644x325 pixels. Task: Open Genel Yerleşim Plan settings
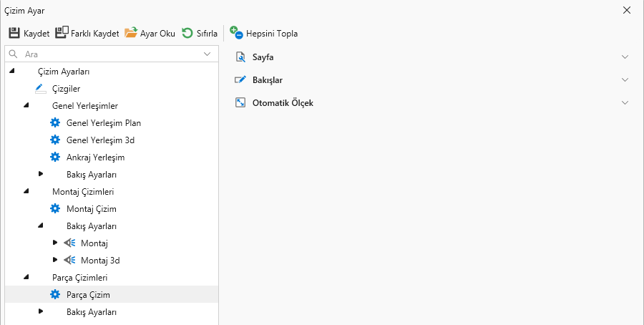pos(55,123)
